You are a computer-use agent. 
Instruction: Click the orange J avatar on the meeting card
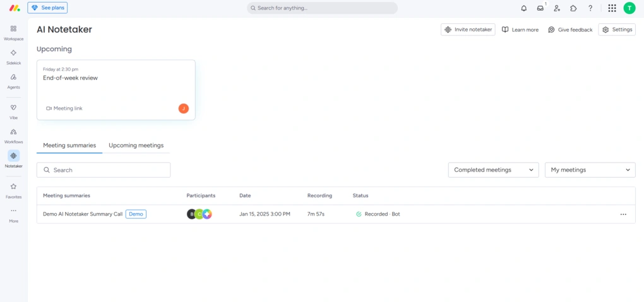click(x=184, y=108)
